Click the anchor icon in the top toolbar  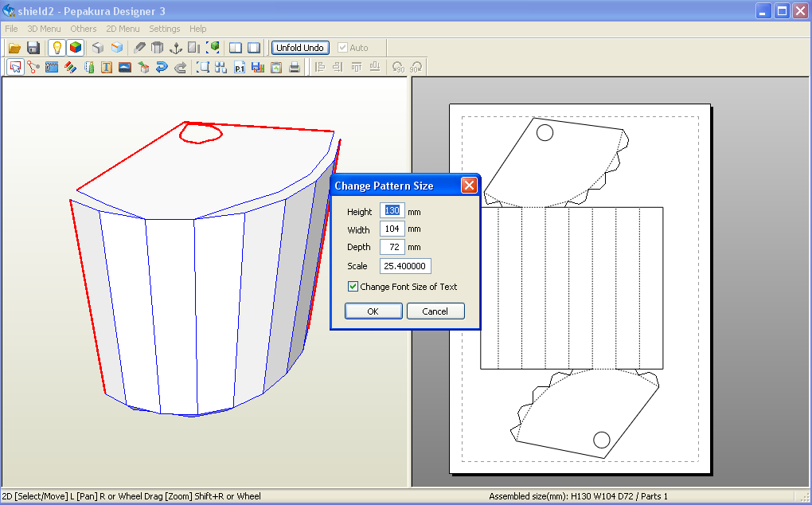175,48
